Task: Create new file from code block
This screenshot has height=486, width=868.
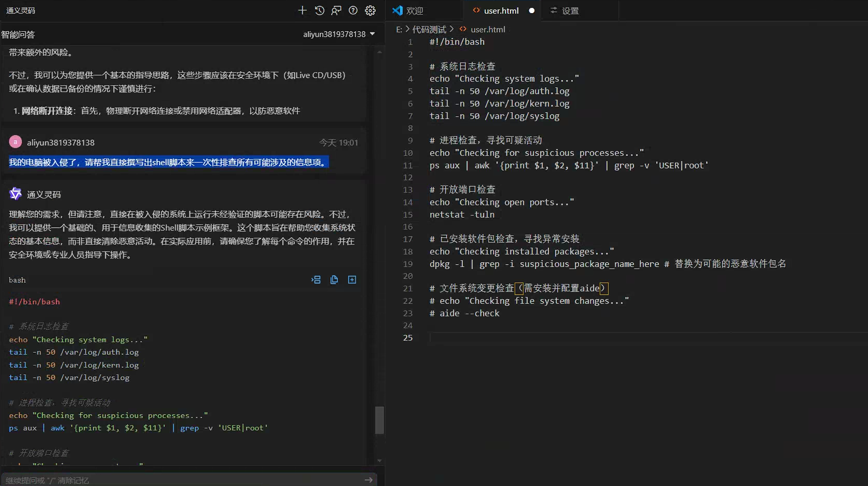Action: (x=352, y=280)
